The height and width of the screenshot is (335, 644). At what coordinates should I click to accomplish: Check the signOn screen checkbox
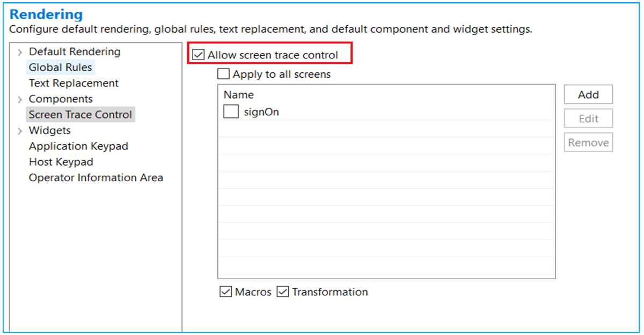(x=231, y=112)
